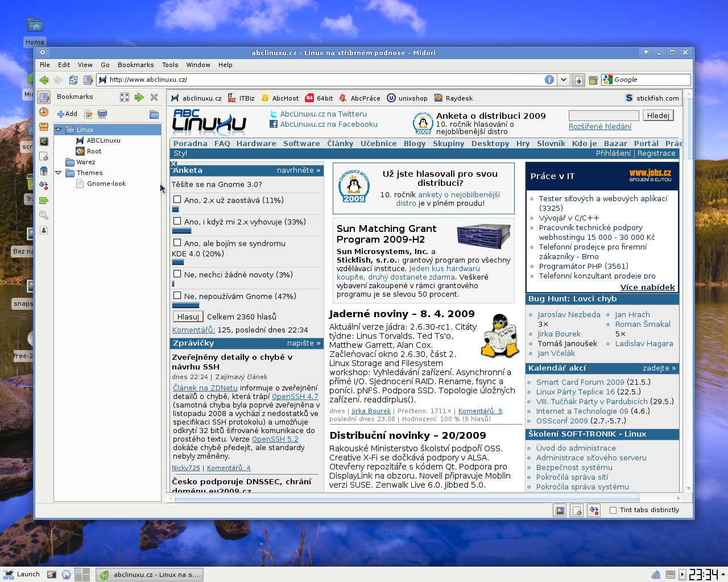Open the Console terminal icon in sidebar

[44, 142]
